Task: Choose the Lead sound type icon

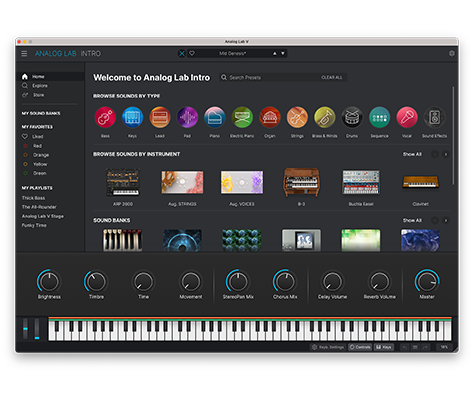Action: coord(160,117)
